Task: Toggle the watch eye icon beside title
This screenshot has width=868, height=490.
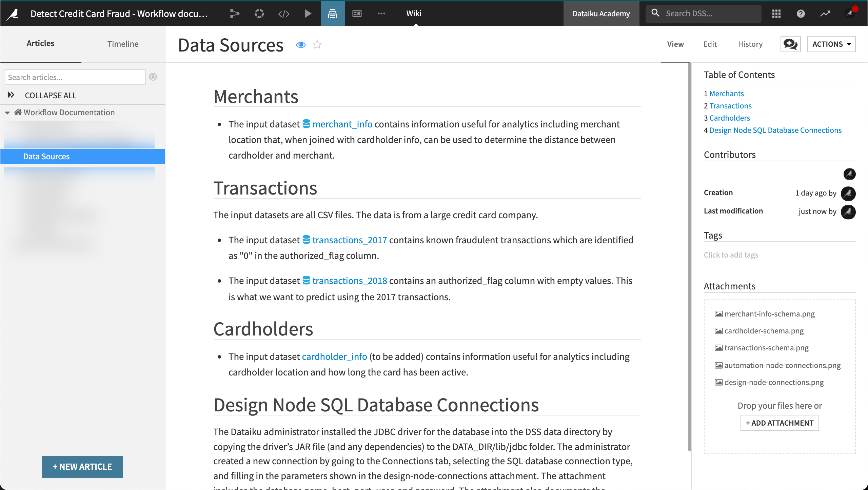Action: click(x=301, y=45)
